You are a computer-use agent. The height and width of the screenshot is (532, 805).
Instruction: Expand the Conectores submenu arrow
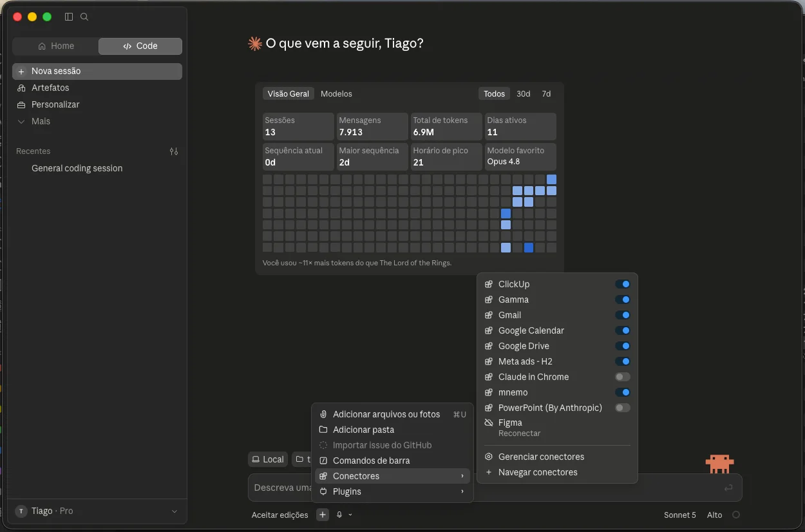tap(462, 476)
